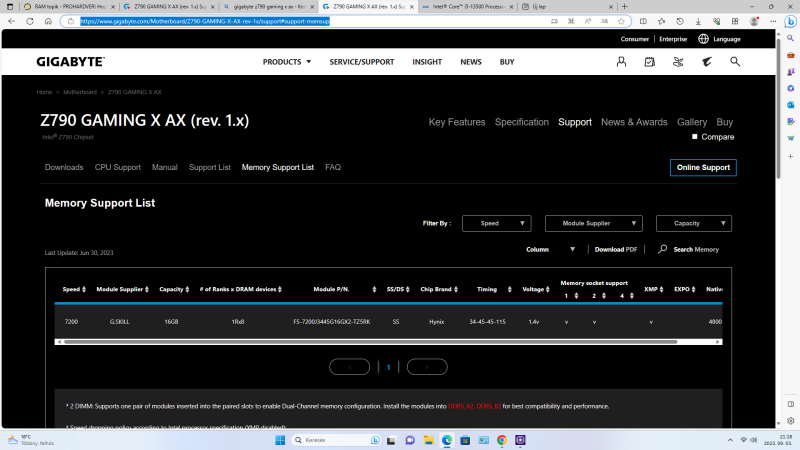This screenshot has width=800, height=450.
Task: Open Windows Start menu
Action: [280, 440]
